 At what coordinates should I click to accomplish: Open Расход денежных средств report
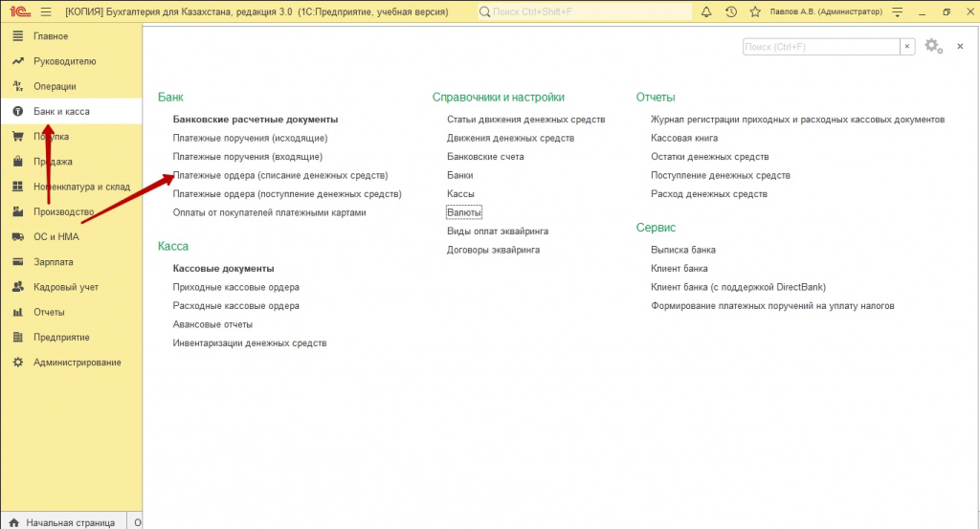(709, 194)
